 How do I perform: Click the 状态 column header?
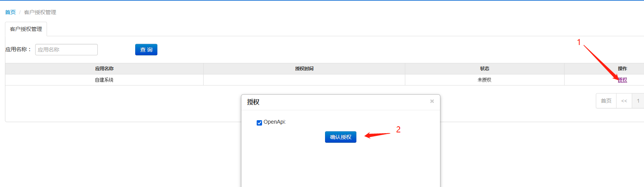tap(484, 69)
